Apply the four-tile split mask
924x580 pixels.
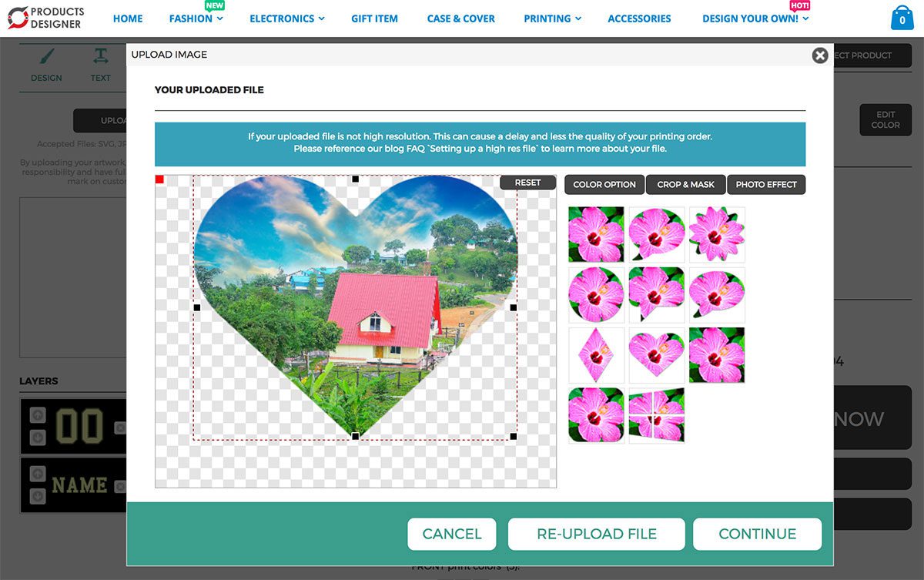click(x=656, y=415)
